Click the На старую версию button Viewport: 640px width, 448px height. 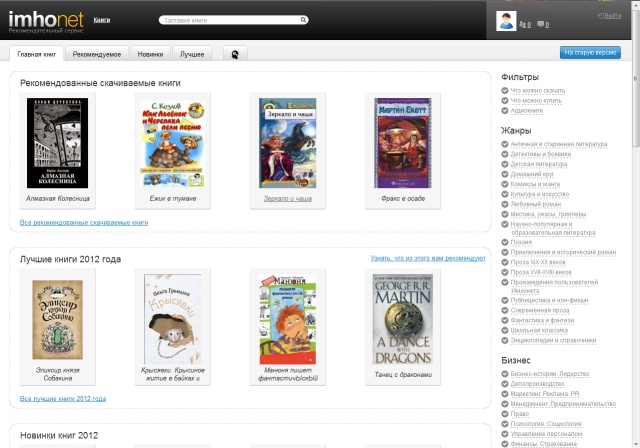590,52
